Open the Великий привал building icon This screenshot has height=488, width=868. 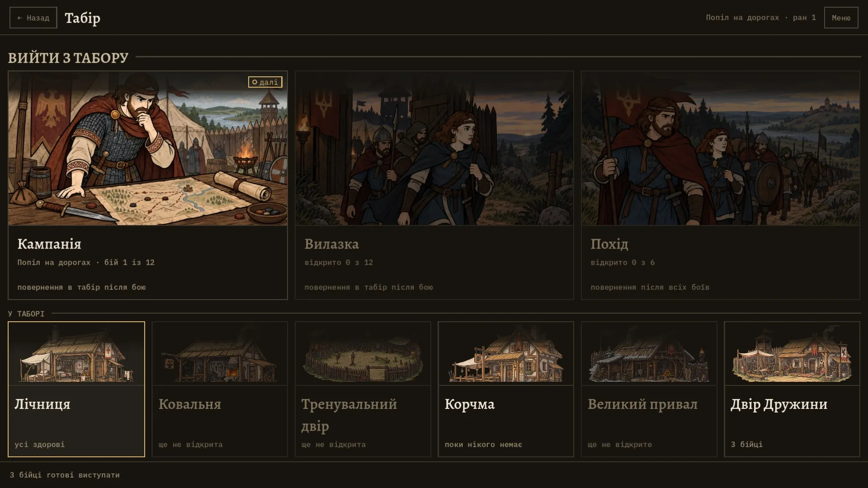(x=649, y=354)
